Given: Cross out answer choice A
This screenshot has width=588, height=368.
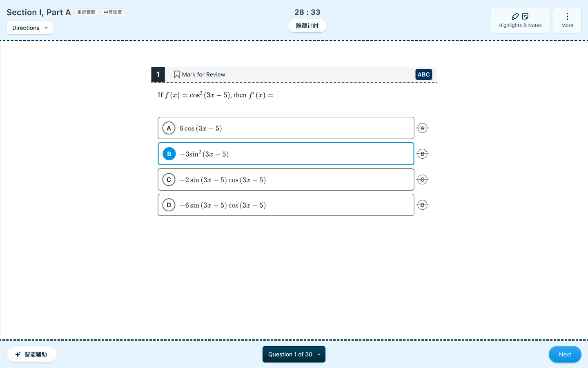Looking at the screenshot, I should pos(422,128).
